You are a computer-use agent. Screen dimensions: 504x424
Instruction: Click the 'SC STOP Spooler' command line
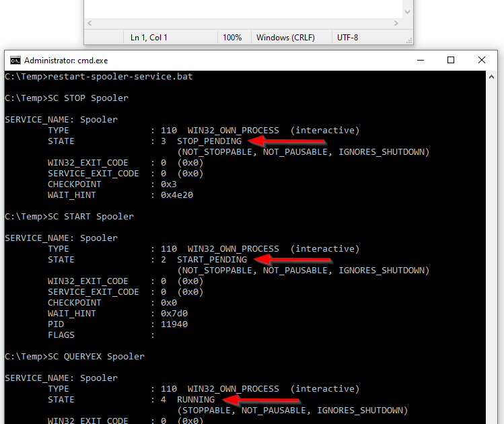[88, 98]
